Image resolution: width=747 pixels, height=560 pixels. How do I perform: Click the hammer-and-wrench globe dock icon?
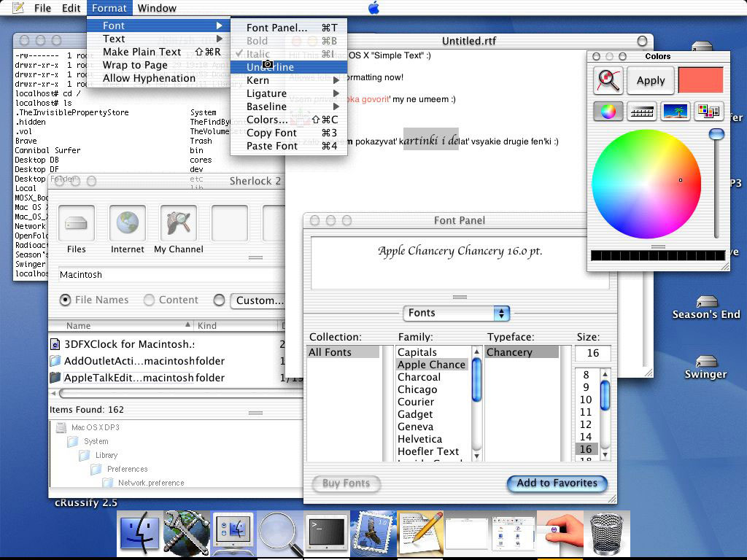point(186,533)
